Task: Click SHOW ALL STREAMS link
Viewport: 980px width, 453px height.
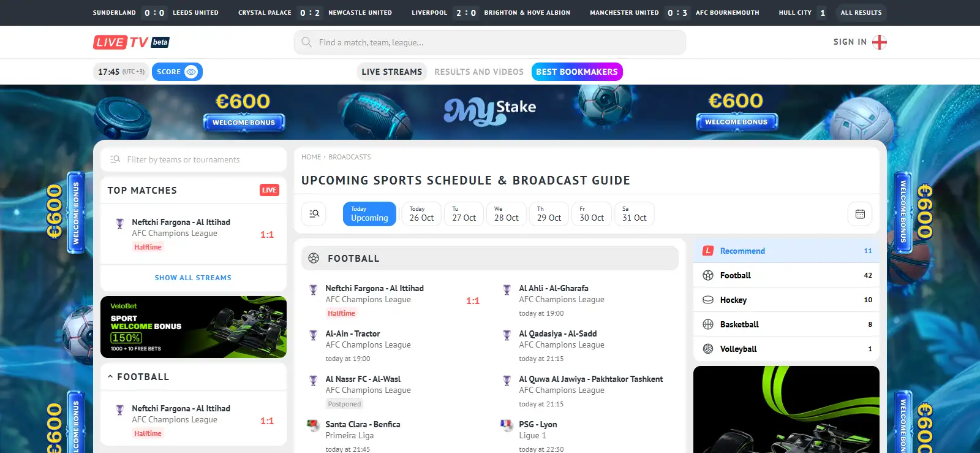Action: (x=193, y=278)
